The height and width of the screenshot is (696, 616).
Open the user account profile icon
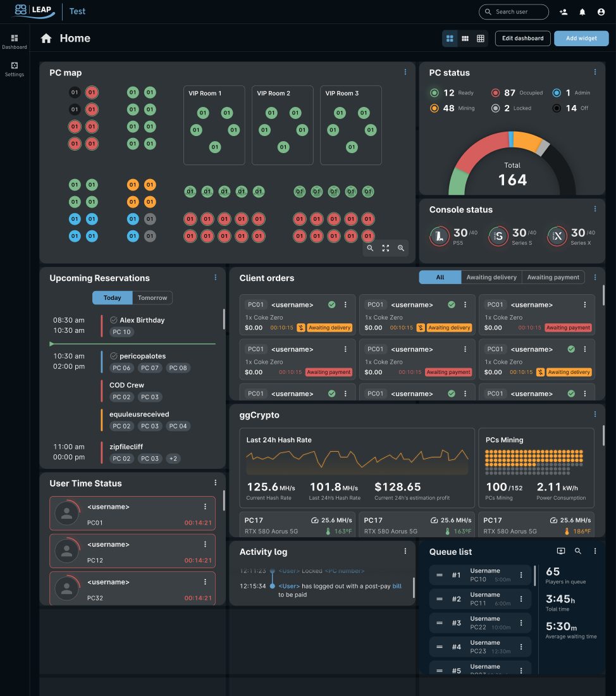click(x=601, y=12)
